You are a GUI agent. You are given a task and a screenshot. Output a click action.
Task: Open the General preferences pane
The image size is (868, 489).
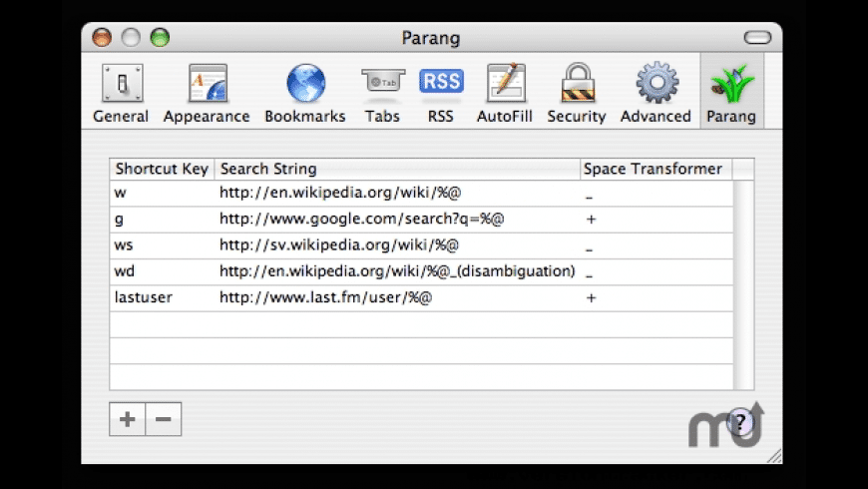(121, 92)
